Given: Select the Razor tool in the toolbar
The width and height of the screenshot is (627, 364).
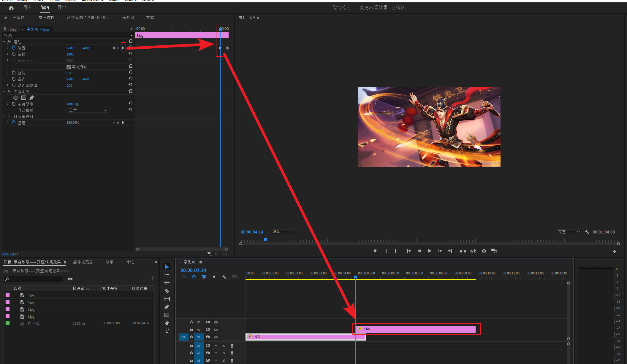Looking at the screenshot, I should (167, 291).
